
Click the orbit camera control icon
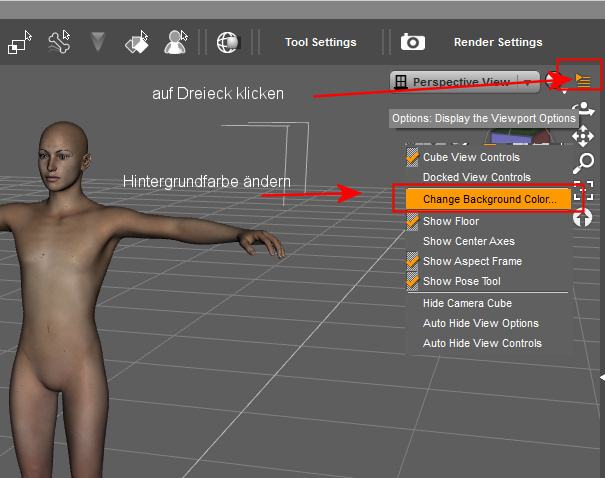583,108
